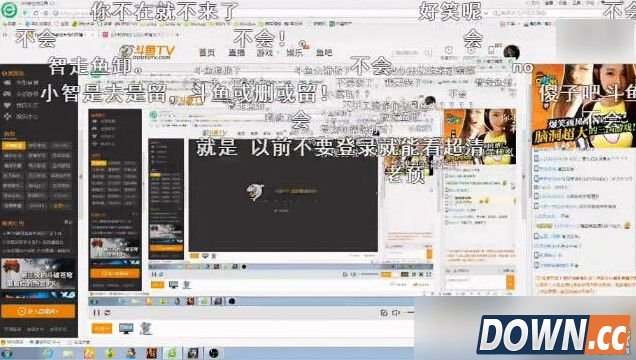Send the rocket gift next to the TV gift

coord(145,328)
